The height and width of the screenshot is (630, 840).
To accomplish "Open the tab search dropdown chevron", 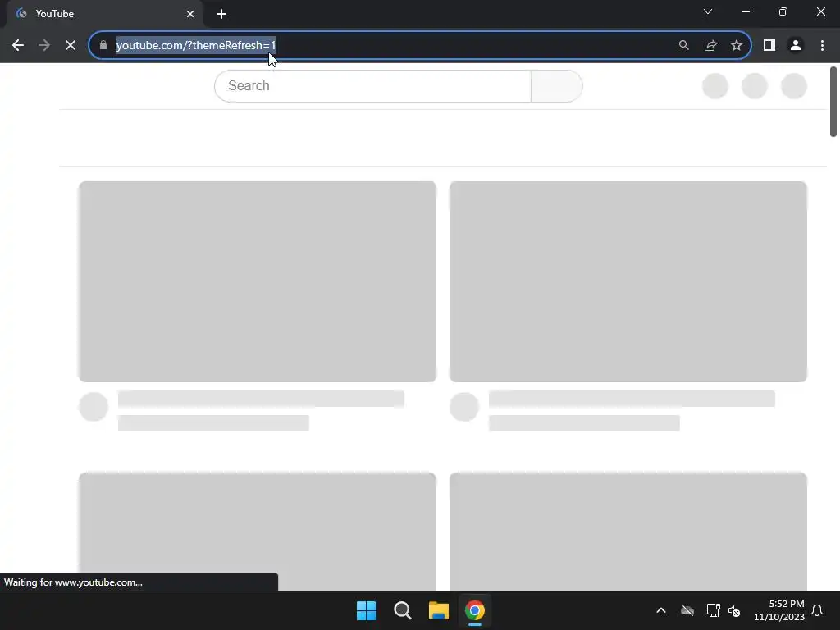I will [x=708, y=11].
